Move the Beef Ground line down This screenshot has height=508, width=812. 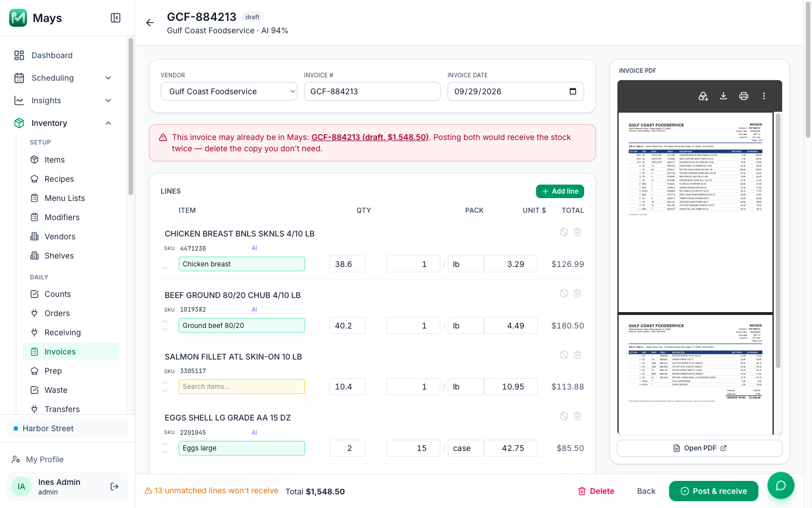coord(165,329)
